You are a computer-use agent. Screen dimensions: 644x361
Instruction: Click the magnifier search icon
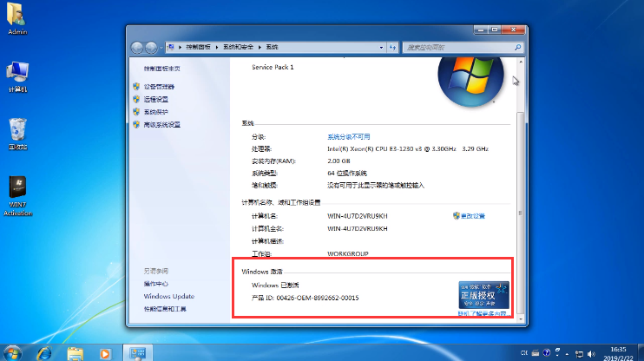[518, 48]
